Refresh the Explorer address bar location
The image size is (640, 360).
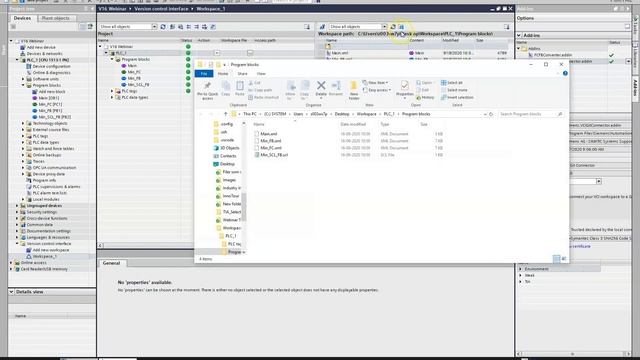(491, 114)
